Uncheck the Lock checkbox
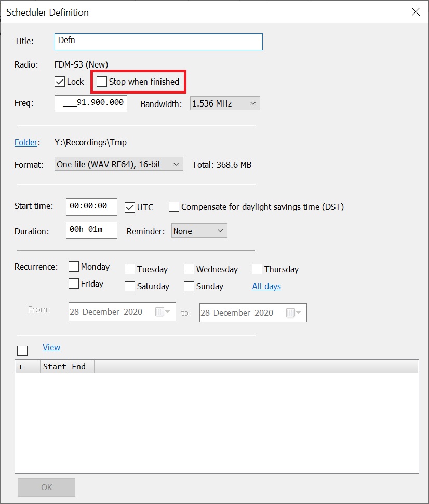Viewport: 429px width, 504px height. click(x=60, y=82)
